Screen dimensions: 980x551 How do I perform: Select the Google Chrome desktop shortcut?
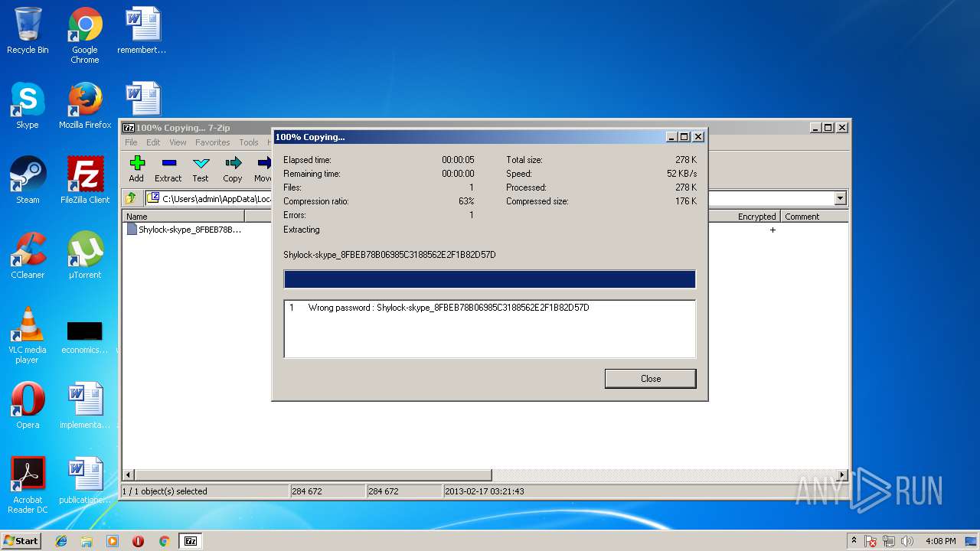[x=85, y=35]
